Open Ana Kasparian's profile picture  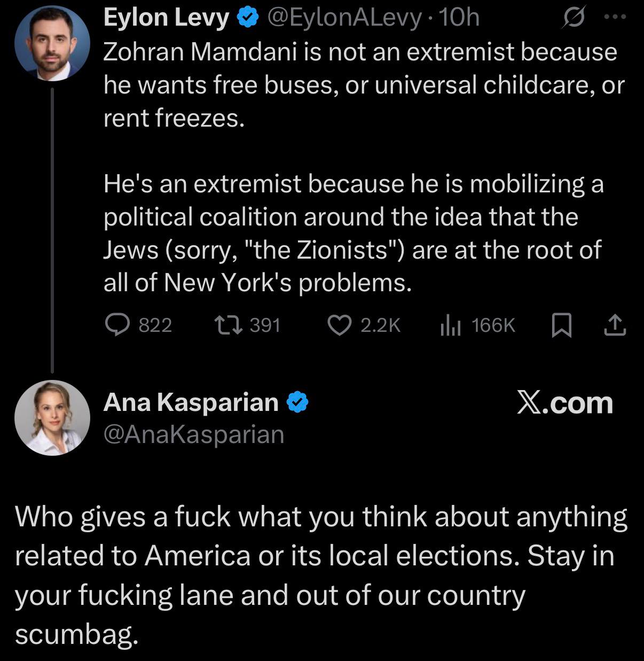coord(52,417)
